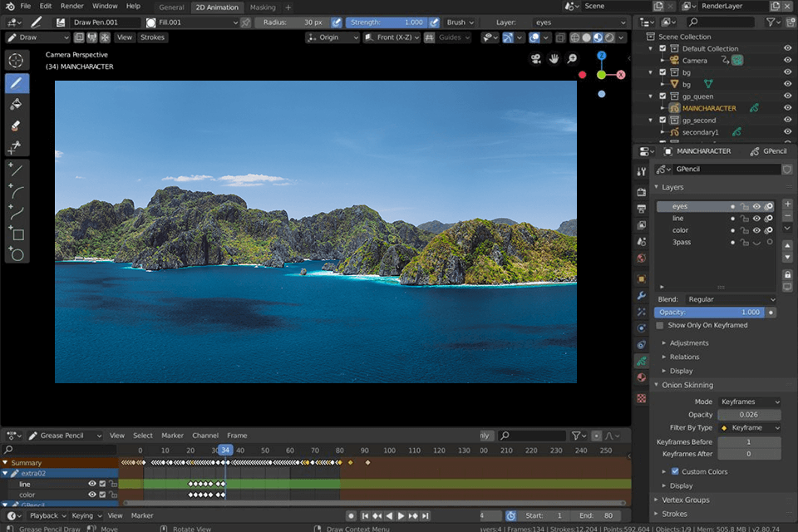
Task: Add a new grease pencil layer with plus button
Action: [787, 204]
